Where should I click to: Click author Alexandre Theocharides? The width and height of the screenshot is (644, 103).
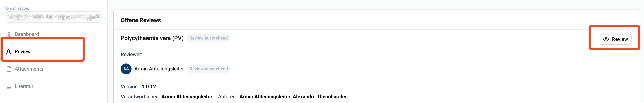320,97
